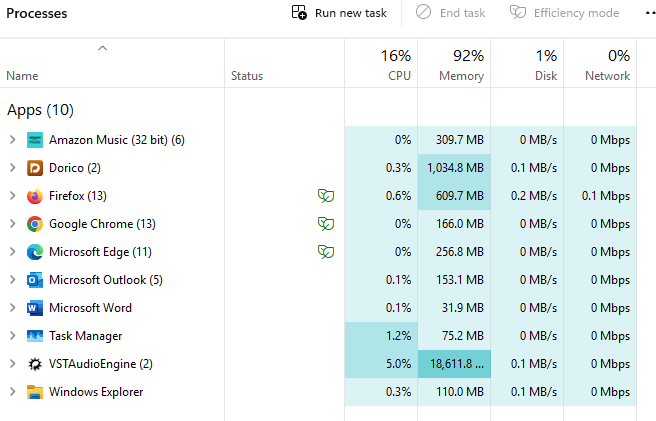Click the Amazon Music app icon
This screenshot has height=421, width=656.
pos(35,140)
